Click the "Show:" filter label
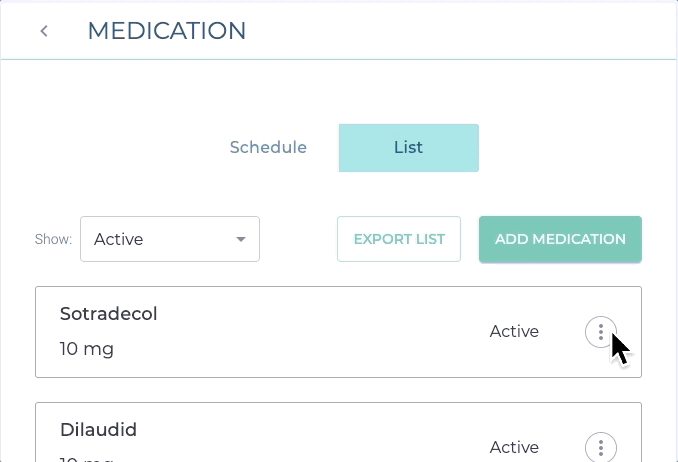This screenshot has height=462, width=678. pos(53,240)
